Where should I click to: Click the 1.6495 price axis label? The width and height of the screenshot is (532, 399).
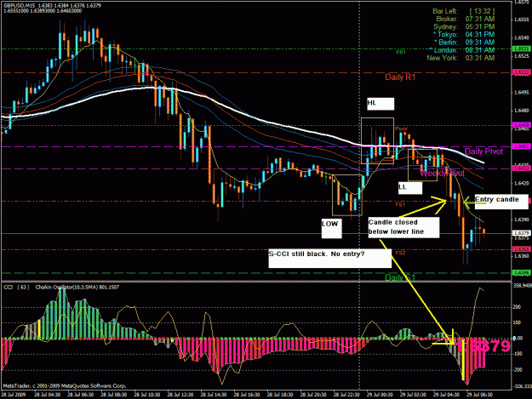click(x=522, y=92)
